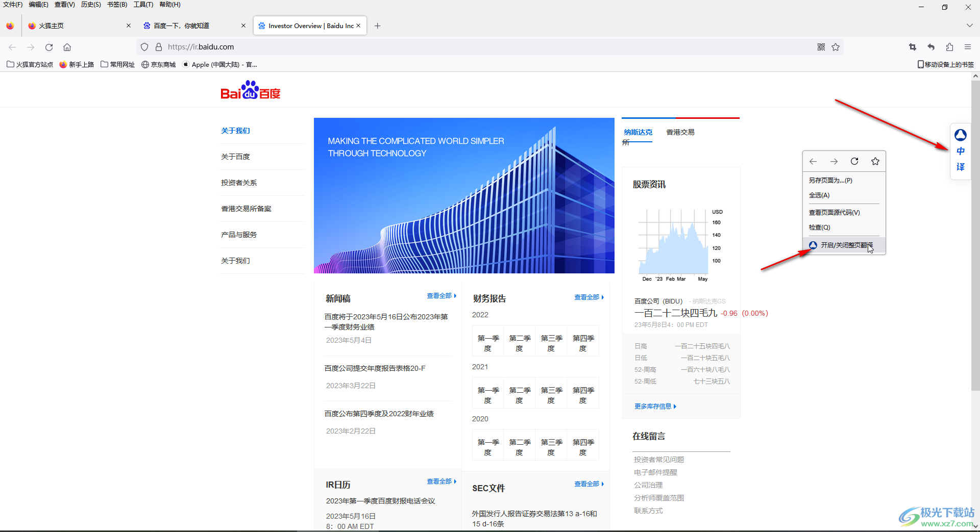Choose 检查(Q) in the context menu

(x=844, y=227)
